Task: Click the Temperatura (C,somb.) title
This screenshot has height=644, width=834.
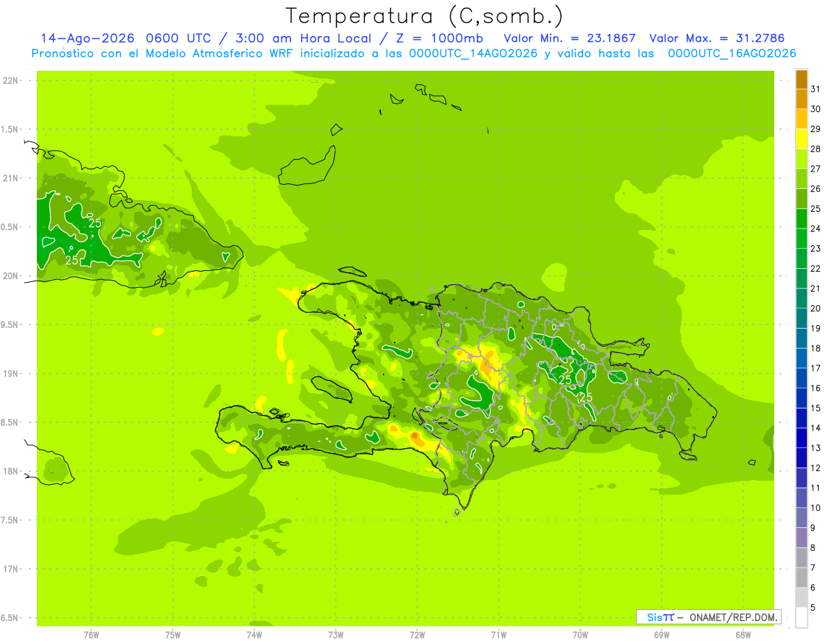Action: tap(425, 15)
